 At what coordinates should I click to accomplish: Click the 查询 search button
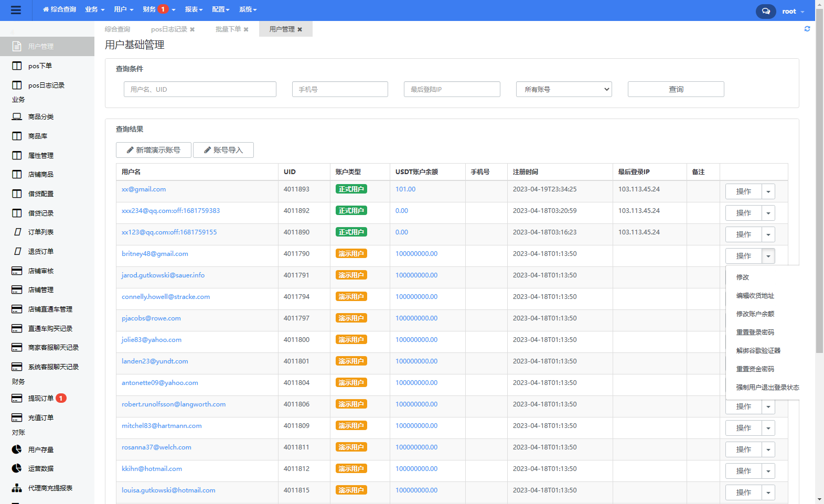pyautogui.click(x=676, y=89)
